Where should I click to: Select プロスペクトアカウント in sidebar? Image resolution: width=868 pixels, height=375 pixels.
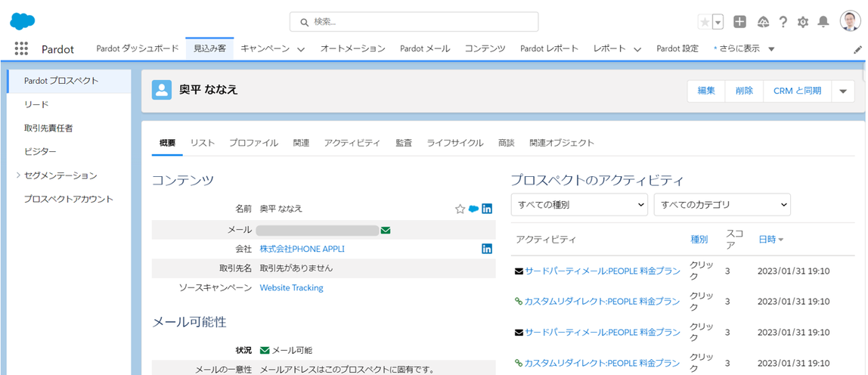point(70,199)
